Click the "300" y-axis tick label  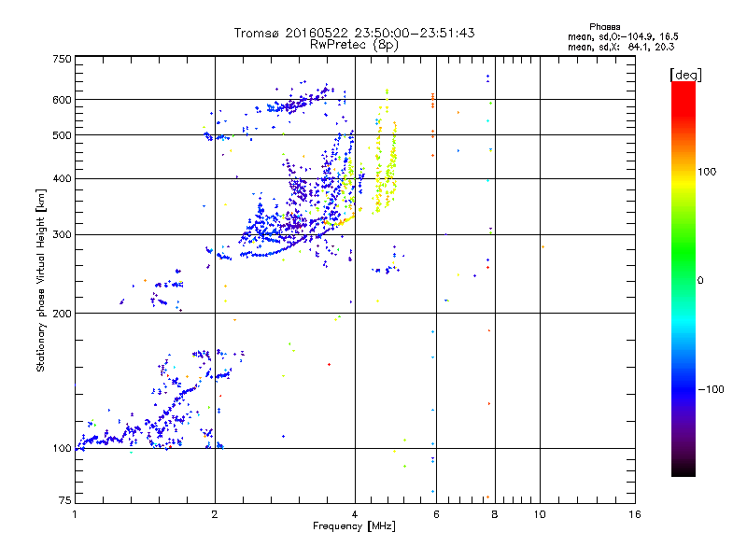[x=62, y=235]
